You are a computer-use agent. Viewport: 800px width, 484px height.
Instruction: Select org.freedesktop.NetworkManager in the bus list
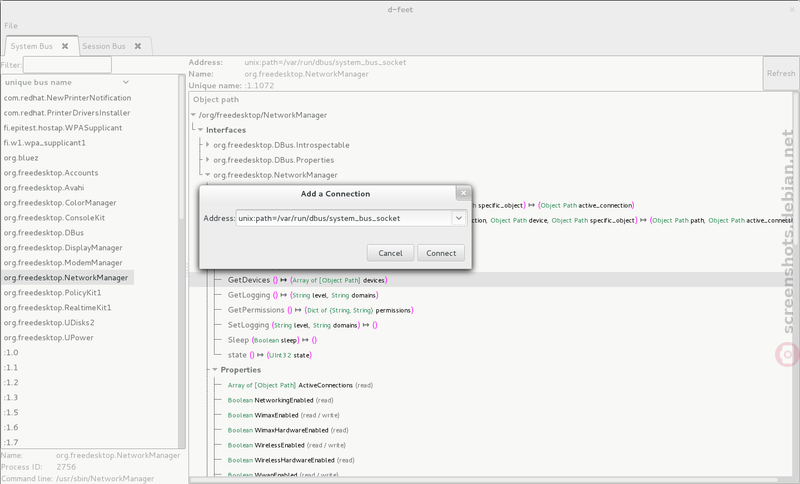tap(67, 277)
